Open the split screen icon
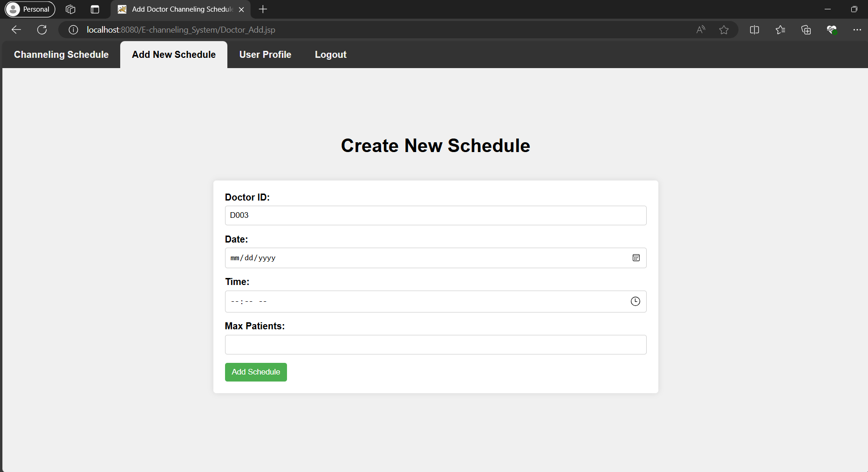 [754, 30]
